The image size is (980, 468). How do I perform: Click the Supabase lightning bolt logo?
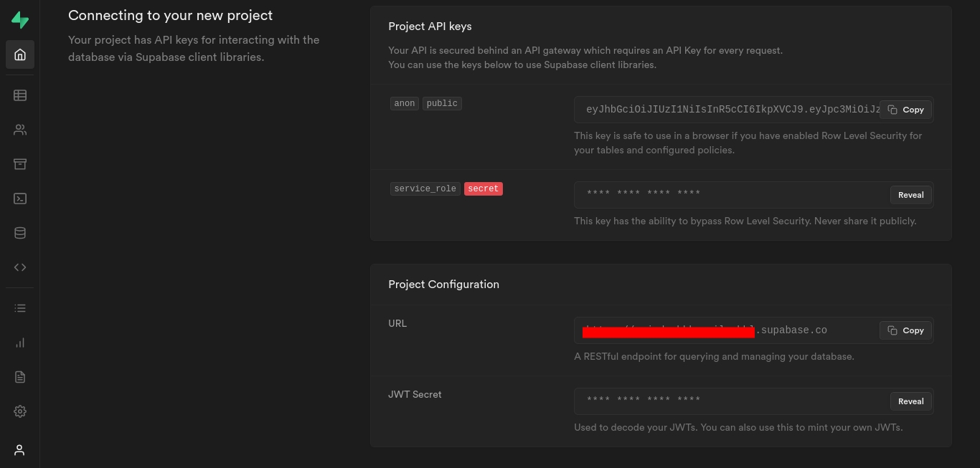(20, 20)
